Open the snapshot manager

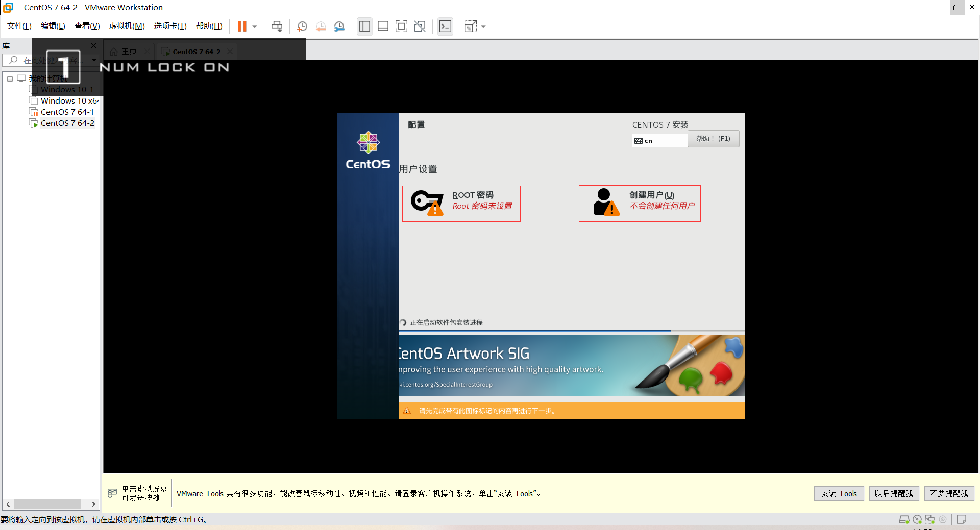tap(339, 26)
